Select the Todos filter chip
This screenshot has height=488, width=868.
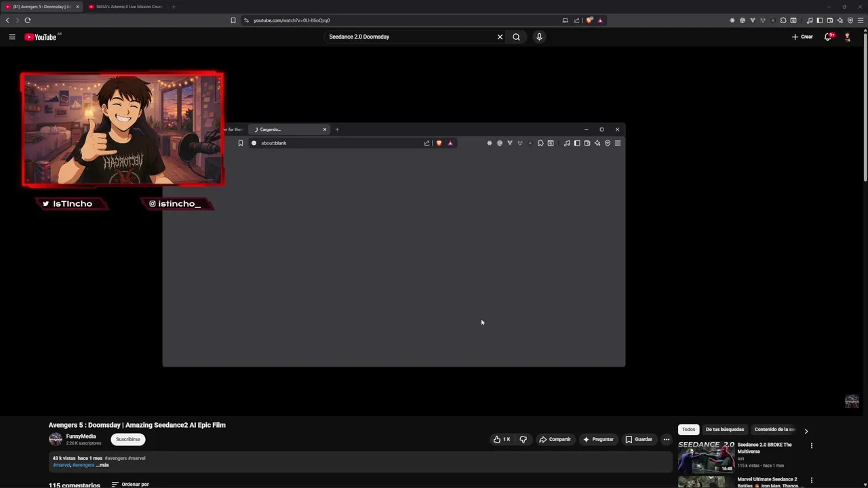point(688,430)
